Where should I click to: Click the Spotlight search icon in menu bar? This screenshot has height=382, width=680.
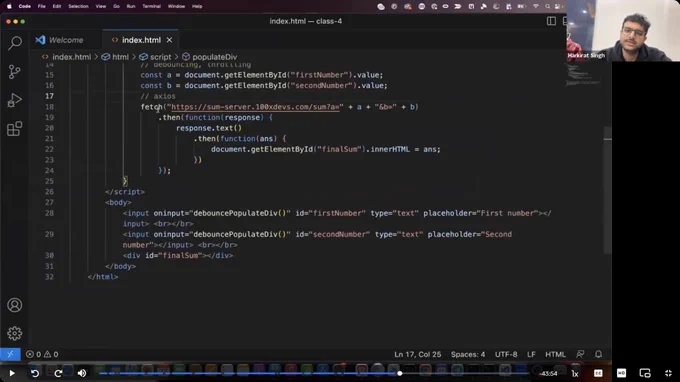pyautogui.click(x=548, y=7)
